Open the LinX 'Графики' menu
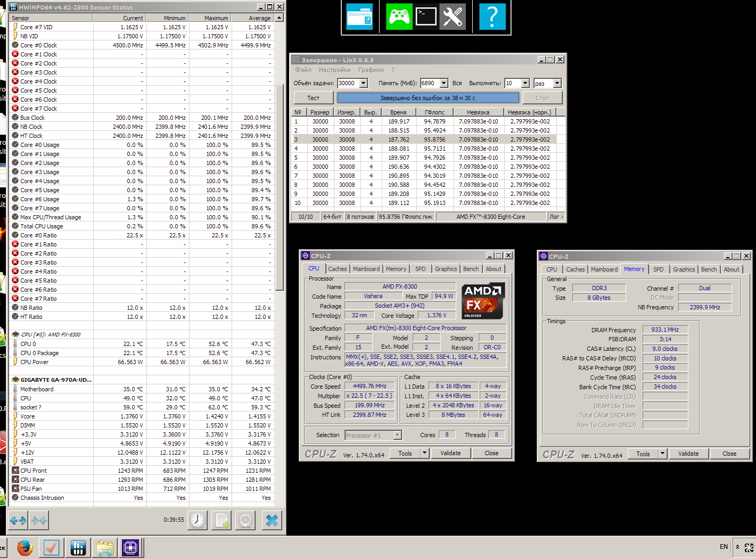 coord(371,70)
